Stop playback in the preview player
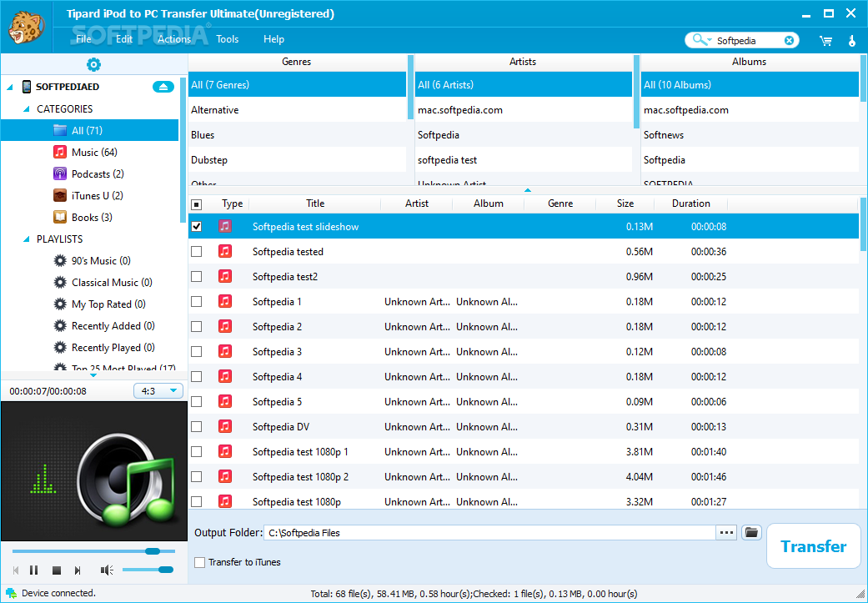 pos(57,570)
